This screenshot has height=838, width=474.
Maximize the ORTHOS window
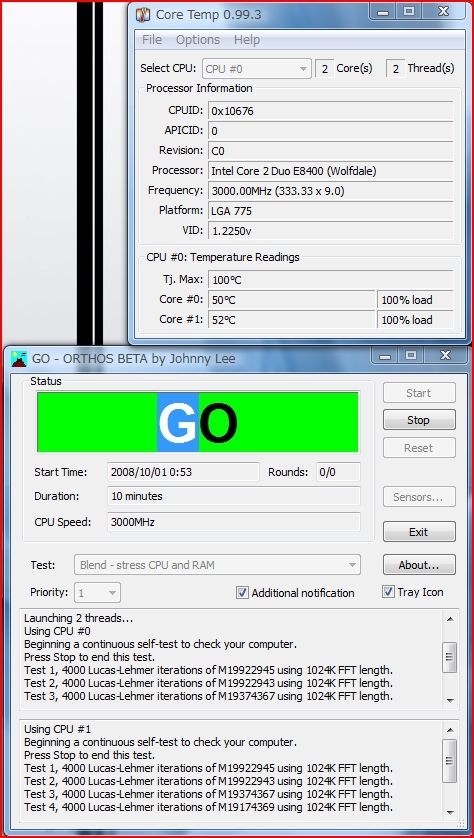[410, 355]
